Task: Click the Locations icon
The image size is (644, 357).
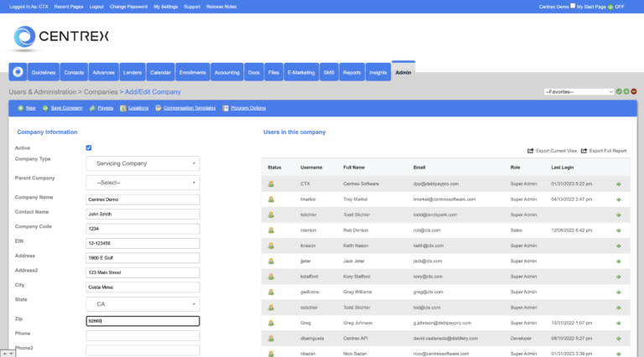Action: 122,108
